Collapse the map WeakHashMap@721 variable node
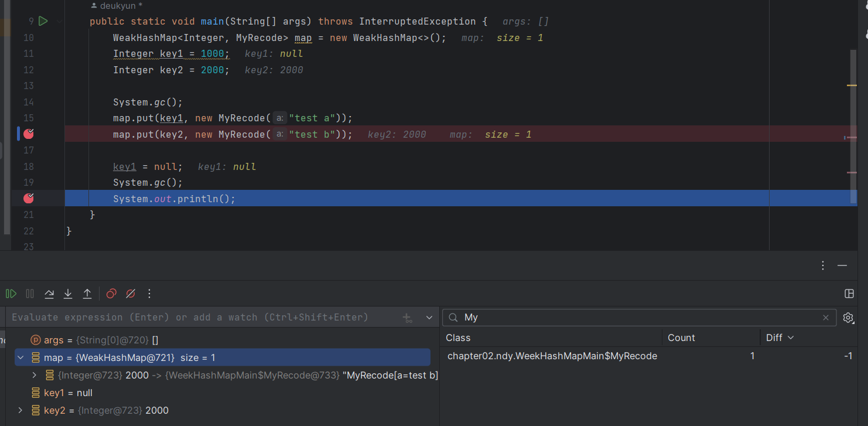This screenshot has width=868, height=426. [20, 357]
